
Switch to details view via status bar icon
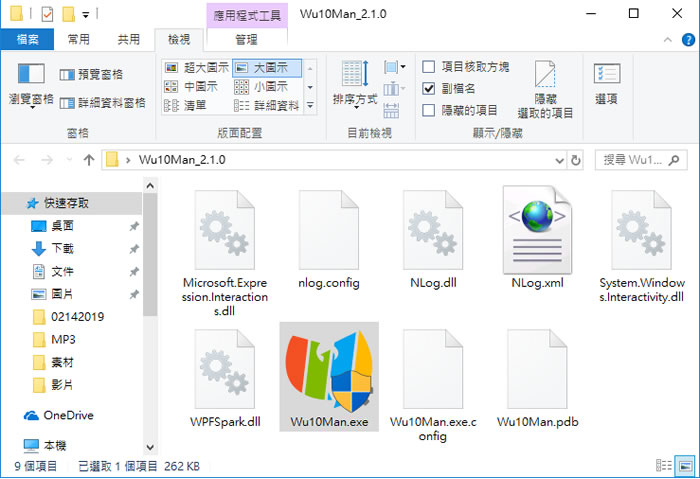point(664,466)
